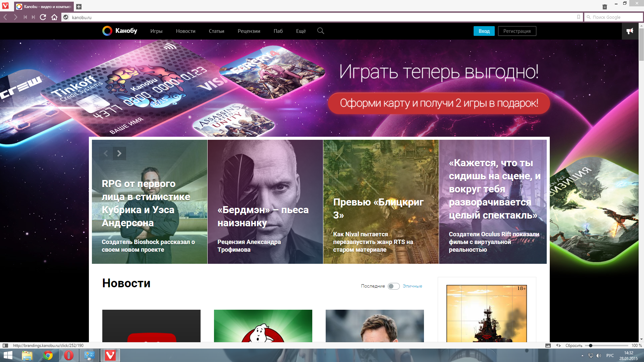Image resolution: width=644 pixels, height=362 pixels.
Task: Click Сбросить zoom reset
Action: click(574, 346)
